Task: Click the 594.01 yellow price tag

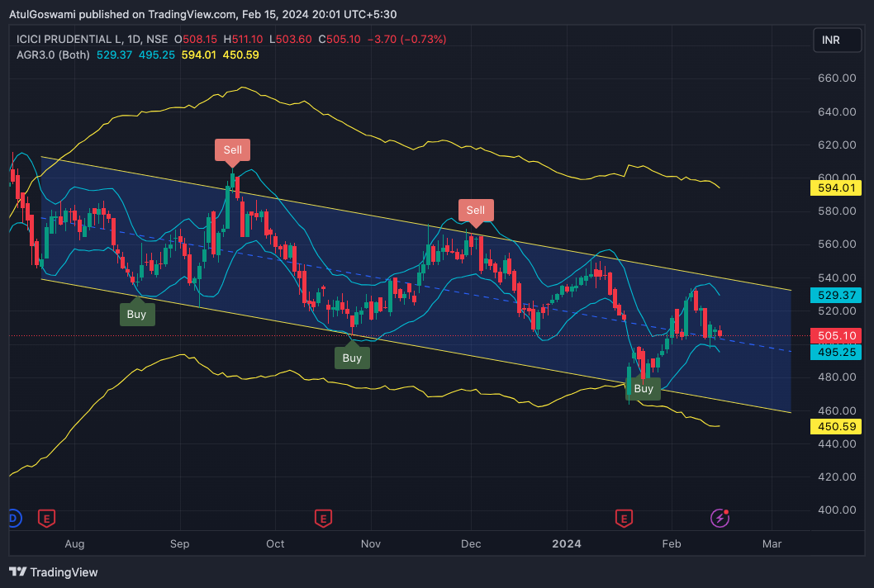Action: click(x=836, y=187)
